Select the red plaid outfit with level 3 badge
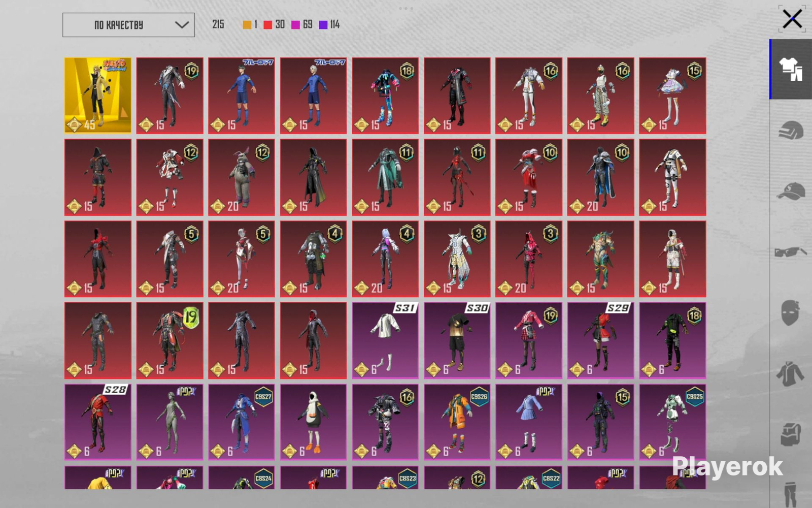Image resolution: width=812 pixels, height=508 pixels. [x=529, y=259]
